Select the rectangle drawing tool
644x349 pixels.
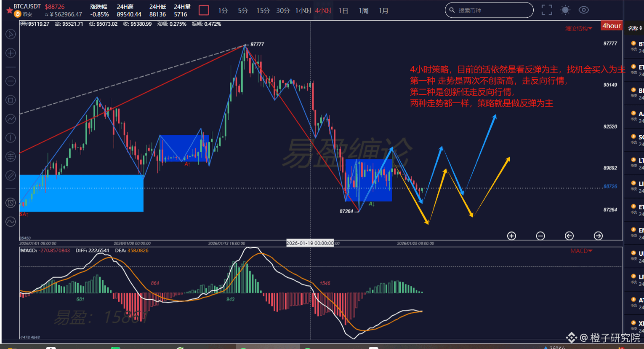11,100
